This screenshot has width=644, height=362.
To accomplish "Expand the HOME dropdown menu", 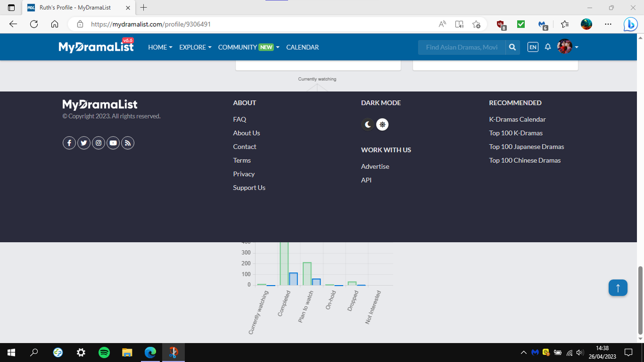I will click(160, 47).
